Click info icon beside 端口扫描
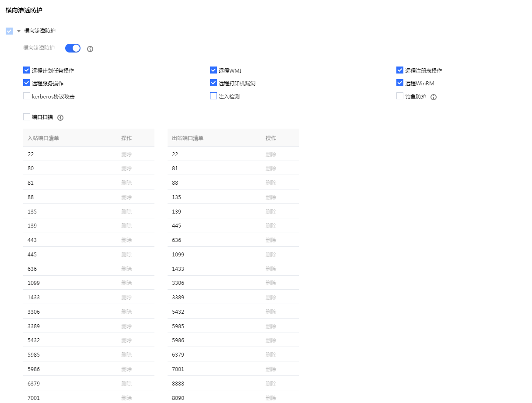This screenshot has height=403, width=532. point(60,118)
